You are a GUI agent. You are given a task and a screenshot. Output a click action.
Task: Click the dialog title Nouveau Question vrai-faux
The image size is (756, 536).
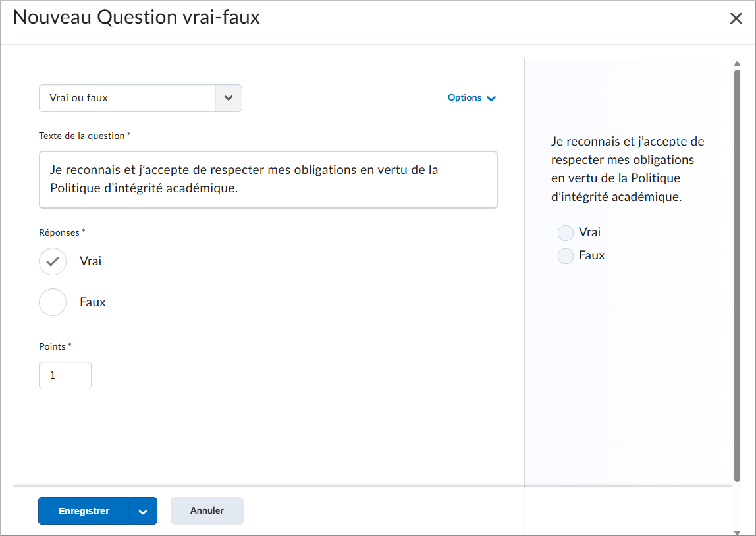coord(139,17)
